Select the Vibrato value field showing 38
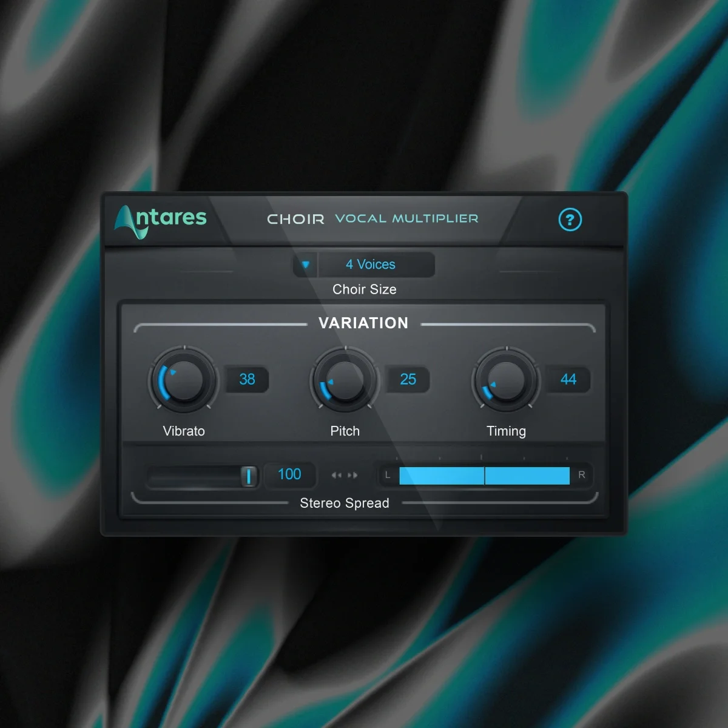This screenshot has width=728, height=728. pos(247,379)
